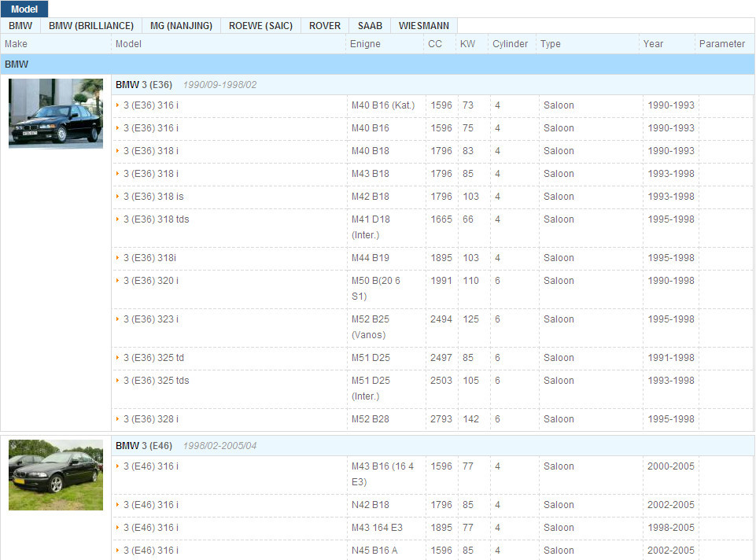The image size is (756, 560).
Task: Open the 3 (E36) 318 tds link
Action: point(156,219)
